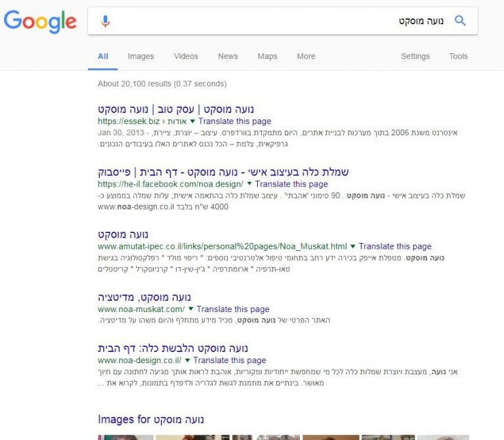Select the Maps tab
Screen dimensions: 504x440
[267, 56]
